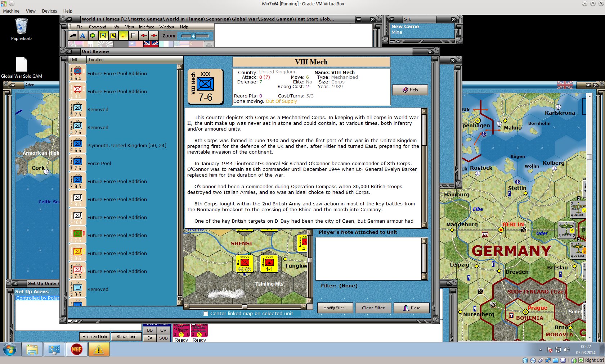Image resolution: width=605 pixels, height=364 pixels.
Task: Click the yellow warning triangle taskbar item
Action: (99, 349)
